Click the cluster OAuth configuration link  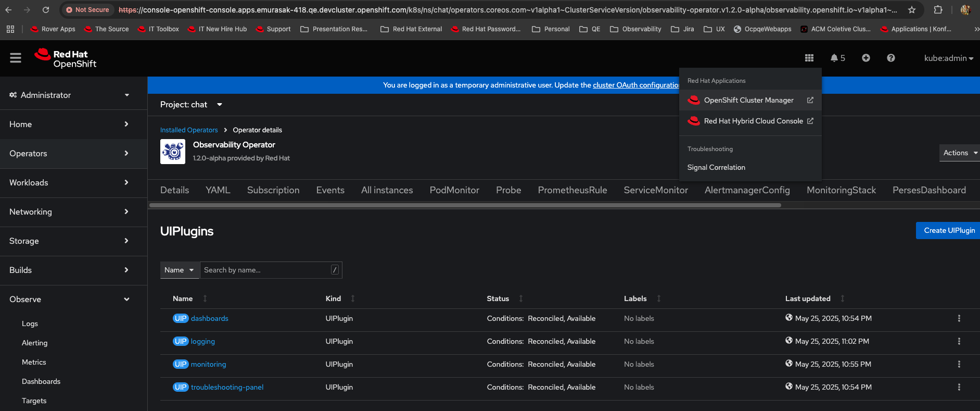click(x=636, y=85)
